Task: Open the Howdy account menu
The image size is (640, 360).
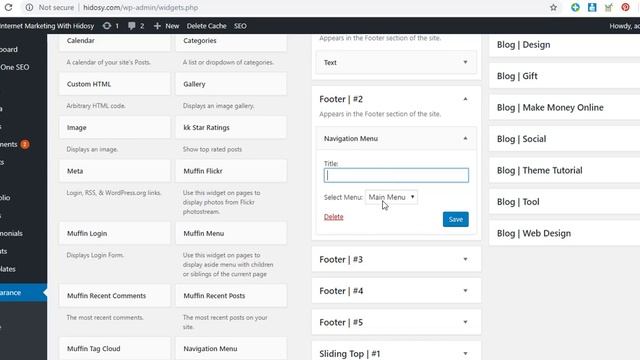Action: pyautogui.click(x=624, y=26)
